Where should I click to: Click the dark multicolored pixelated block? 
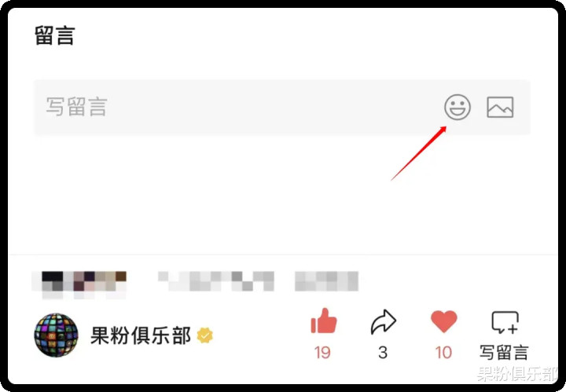pos(79,285)
